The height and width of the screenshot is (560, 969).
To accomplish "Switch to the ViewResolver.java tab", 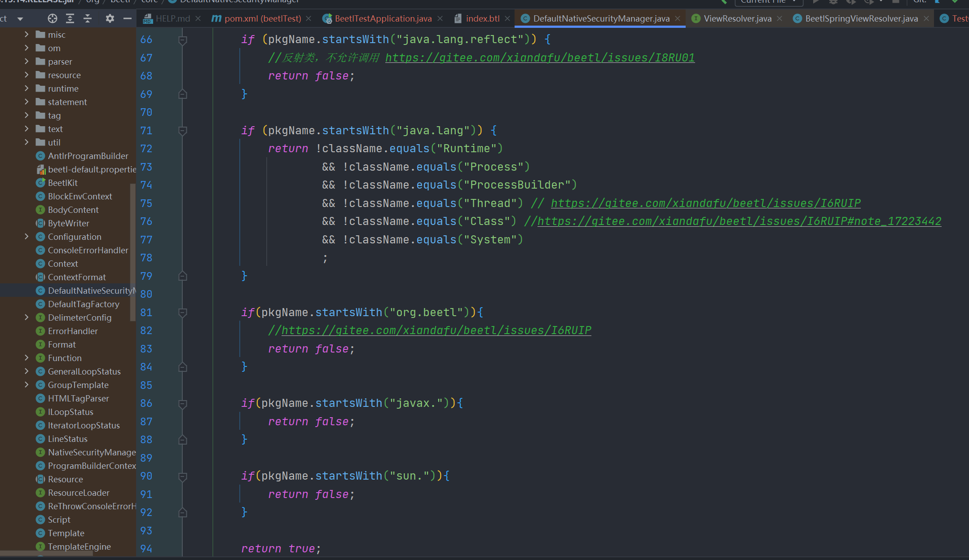I will 737,18.
